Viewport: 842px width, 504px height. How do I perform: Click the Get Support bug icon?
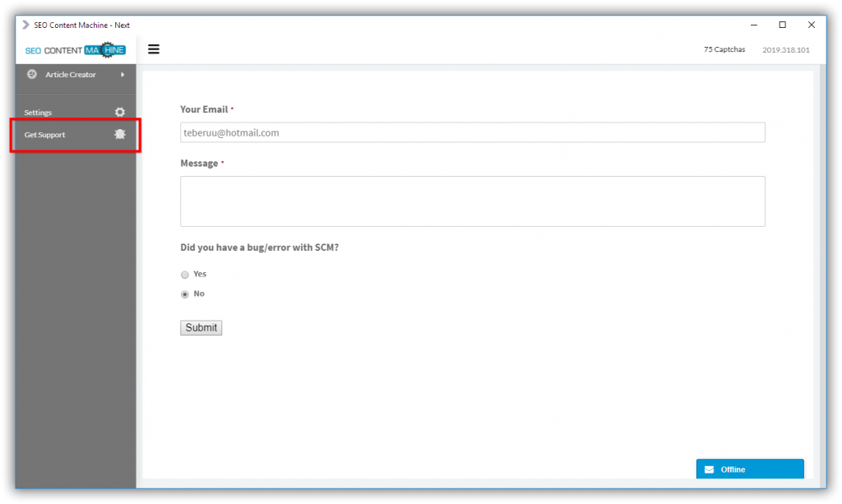click(120, 134)
